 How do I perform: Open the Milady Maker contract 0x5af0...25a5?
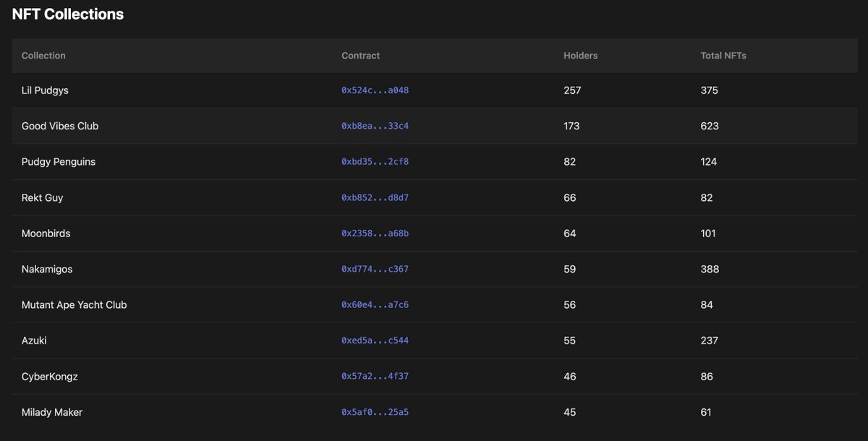click(x=375, y=412)
